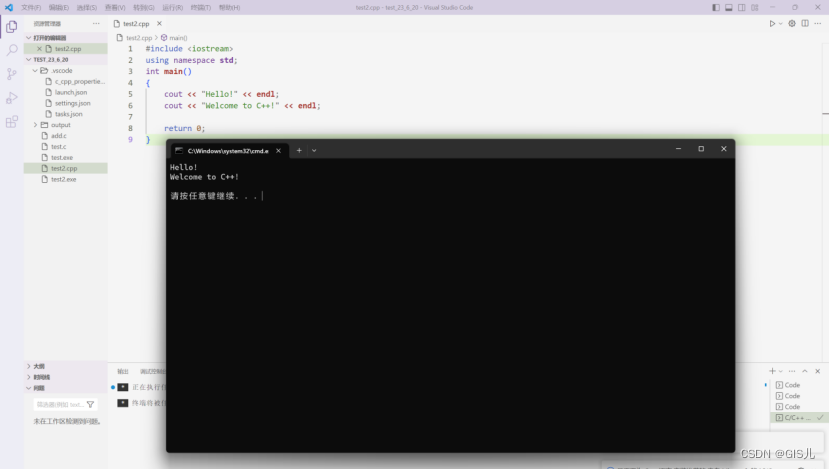Image resolution: width=830 pixels, height=469 pixels.
Task: Open the Run and Debug view
Action: tap(12, 98)
